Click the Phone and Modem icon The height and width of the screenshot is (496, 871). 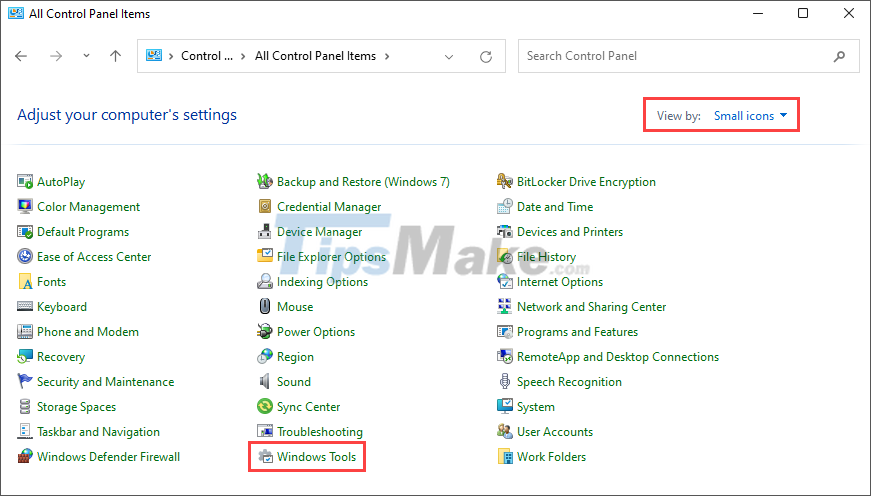pos(25,332)
